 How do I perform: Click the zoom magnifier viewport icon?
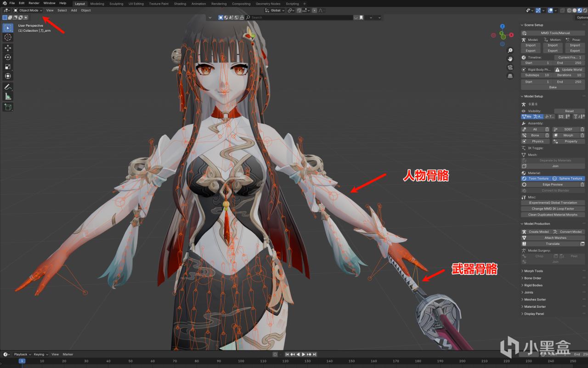[x=510, y=51]
